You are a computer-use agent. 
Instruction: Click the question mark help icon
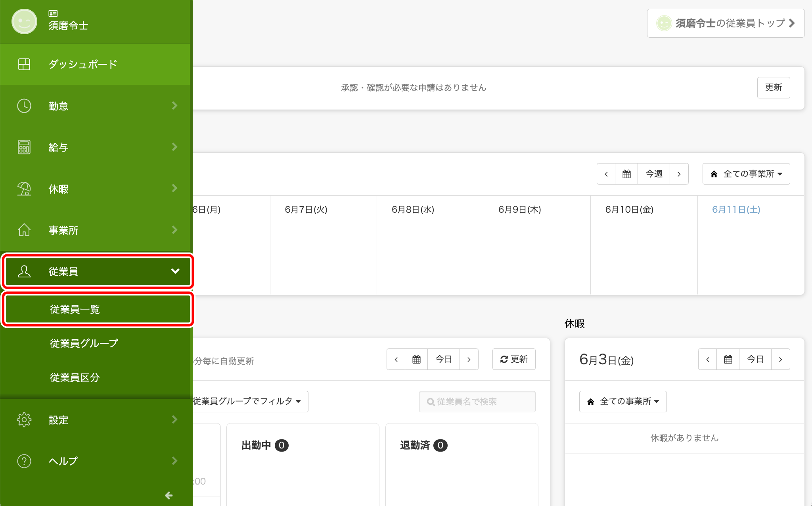24,461
